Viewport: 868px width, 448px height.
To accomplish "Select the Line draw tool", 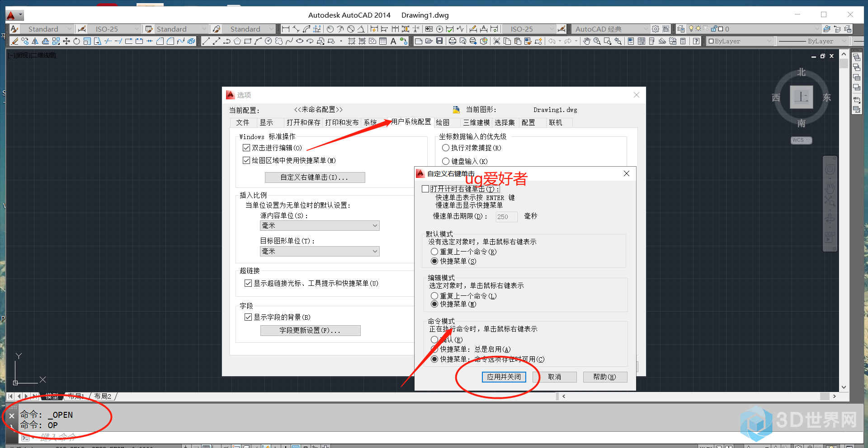I will coord(206,41).
